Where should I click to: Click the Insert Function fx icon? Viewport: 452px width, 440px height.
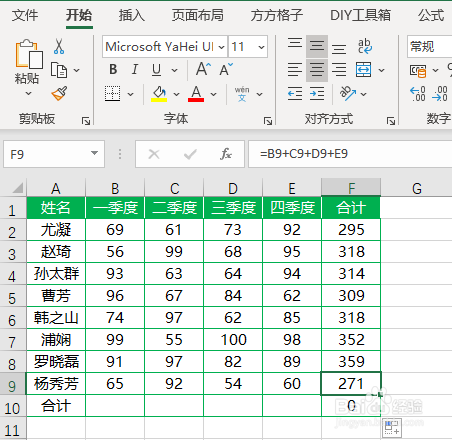(x=226, y=154)
